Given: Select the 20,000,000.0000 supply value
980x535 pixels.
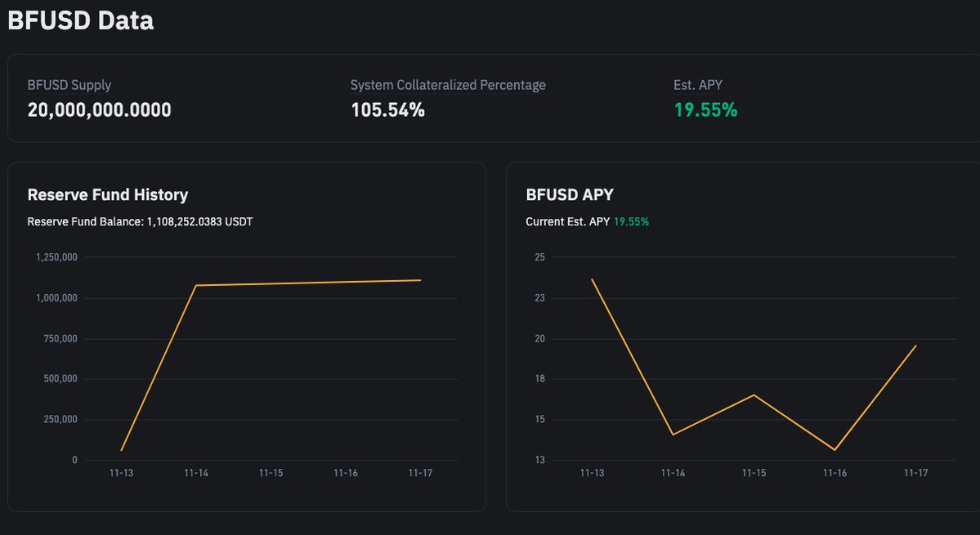Looking at the screenshot, I should (100, 110).
